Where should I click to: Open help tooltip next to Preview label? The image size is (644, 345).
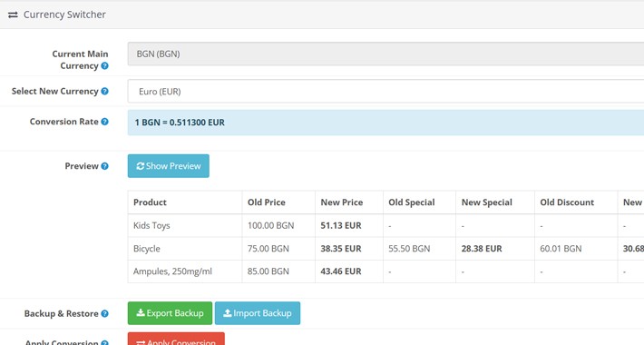coord(104,166)
